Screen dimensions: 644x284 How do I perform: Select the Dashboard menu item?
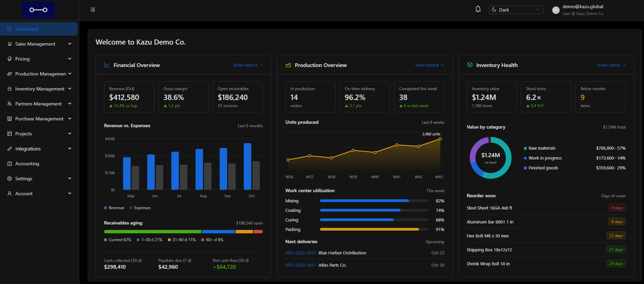[x=39, y=29]
